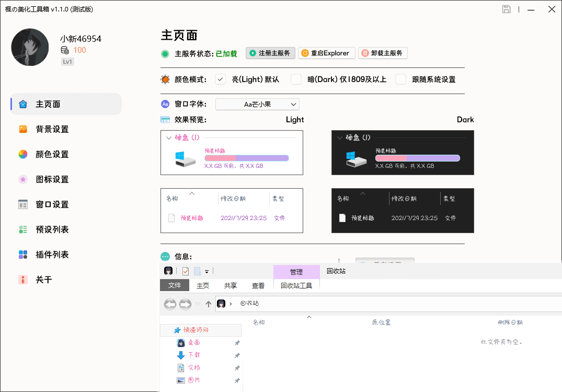Open the 窗口字体 font dropdown
562x392 pixels.
[257, 104]
